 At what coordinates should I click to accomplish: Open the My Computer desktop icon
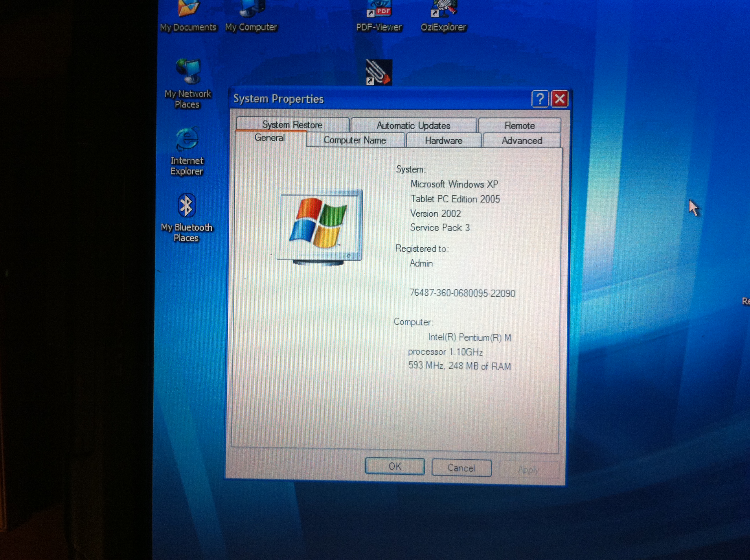[251, 10]
